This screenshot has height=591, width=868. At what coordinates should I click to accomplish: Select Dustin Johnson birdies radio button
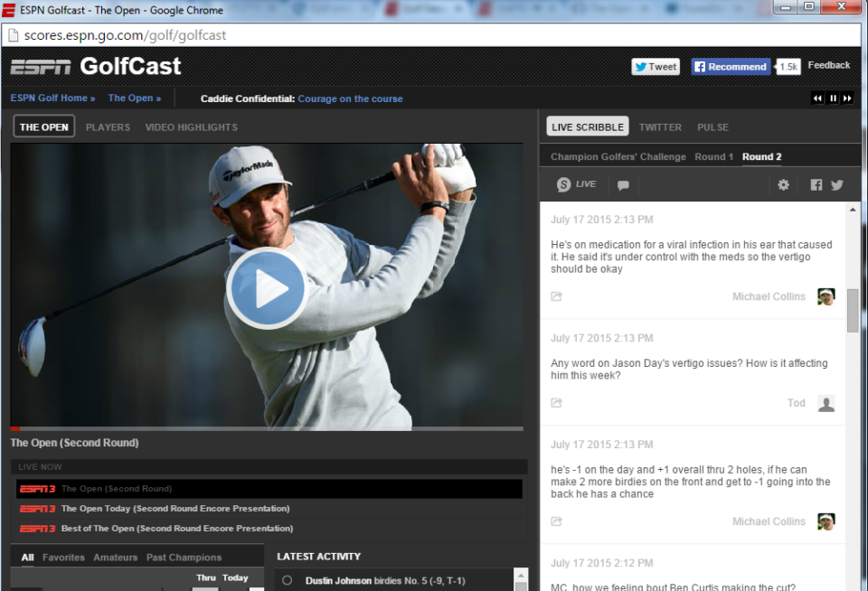[x=287, y=580]
